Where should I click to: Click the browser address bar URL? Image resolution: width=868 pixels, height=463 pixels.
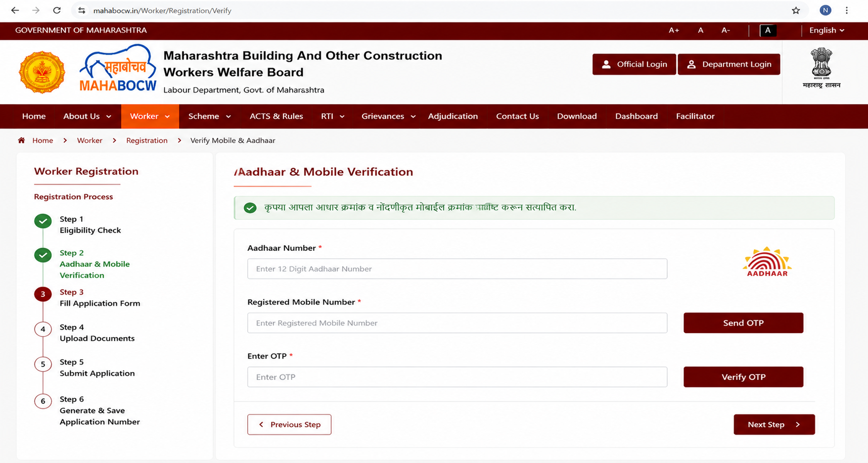point(162,11)
